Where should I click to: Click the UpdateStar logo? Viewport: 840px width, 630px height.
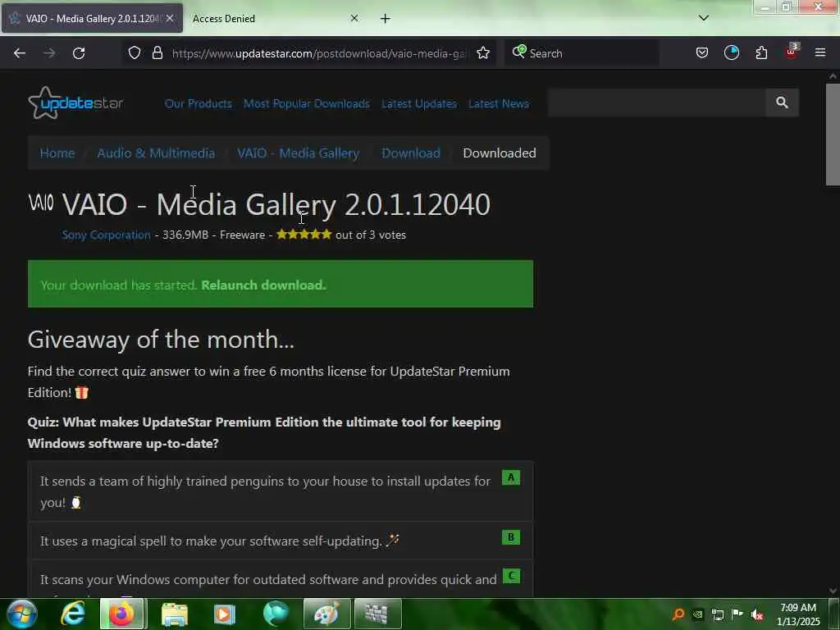click(x=75, y=103)
